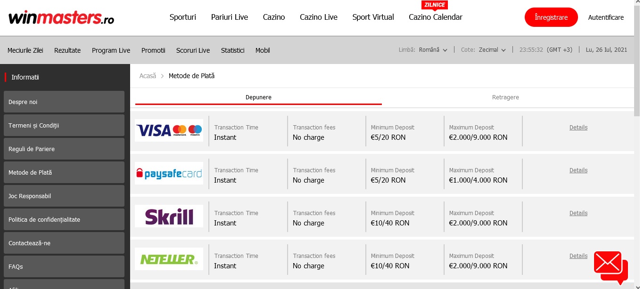Image resolution: width=644 pixels, height=289 pixels.
Task: Open the red mail chat icon
Action: (611, 267)
